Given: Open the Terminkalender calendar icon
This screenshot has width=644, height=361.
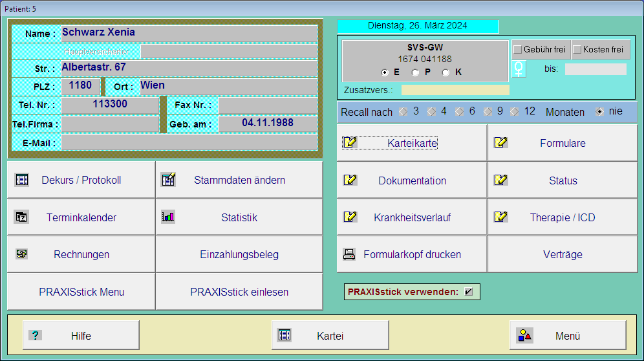Looking at the screenshot, I should tap(22, 217).
